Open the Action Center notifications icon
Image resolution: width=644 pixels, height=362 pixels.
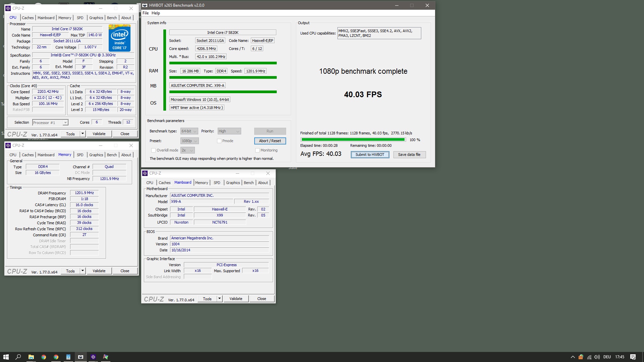point(633,357)
